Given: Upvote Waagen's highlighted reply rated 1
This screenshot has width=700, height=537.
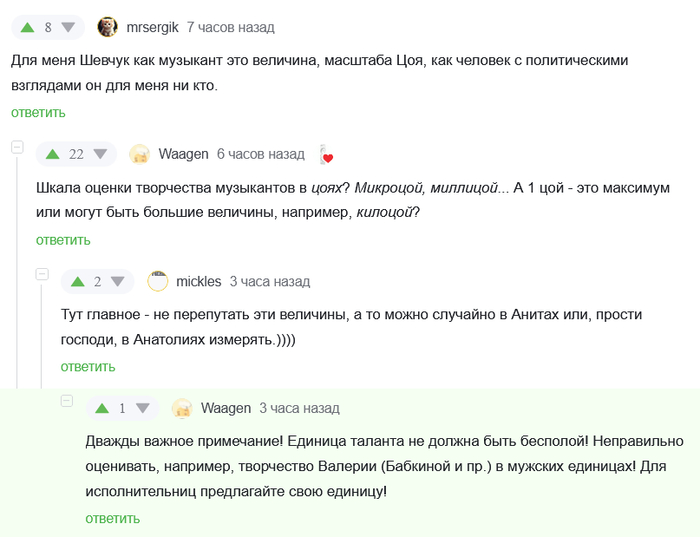Looking at the screenshot, I should tap(102, 408).
